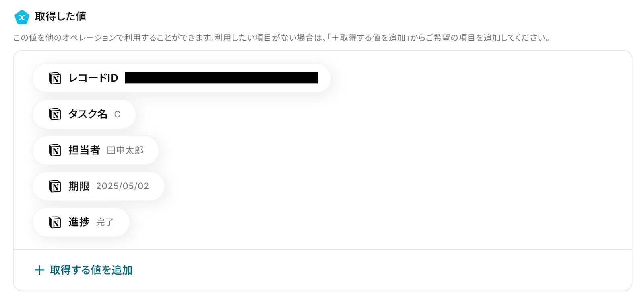Viewport: 644px width, 295px height.
Task: Click the Notion icon beside 担当者
Action: pyautogui.click(x=55, y=150)
